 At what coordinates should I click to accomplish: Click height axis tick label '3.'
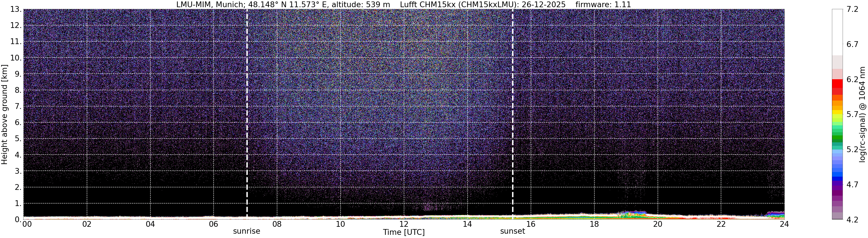pyautogui.click(x=18, y=171)
